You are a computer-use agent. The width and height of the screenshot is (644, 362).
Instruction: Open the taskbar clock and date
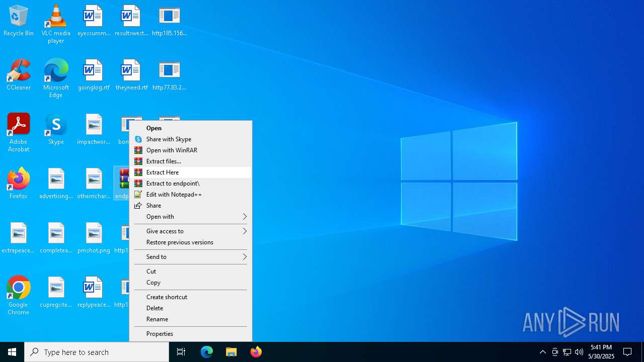click(601, 352)
